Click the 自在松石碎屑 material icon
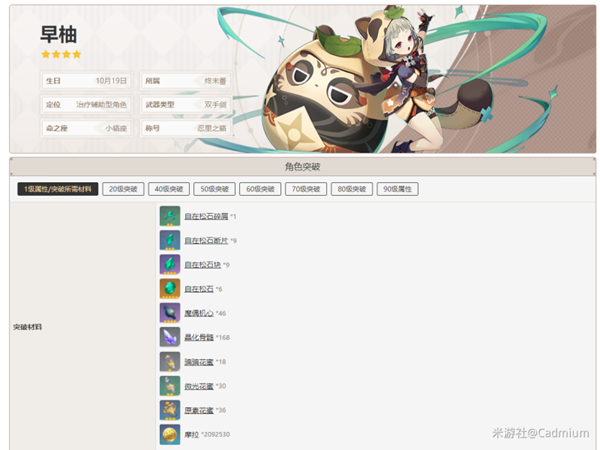 pos(169,216)
